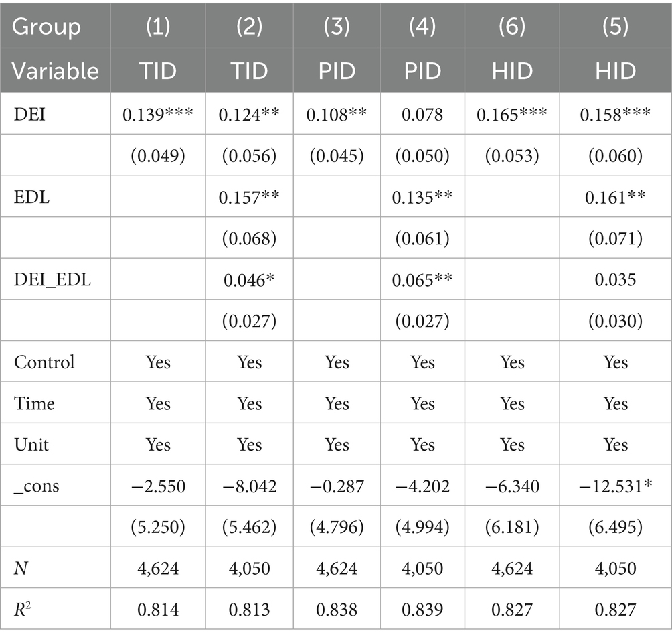Select column header (6)

[x=512, y=27]
